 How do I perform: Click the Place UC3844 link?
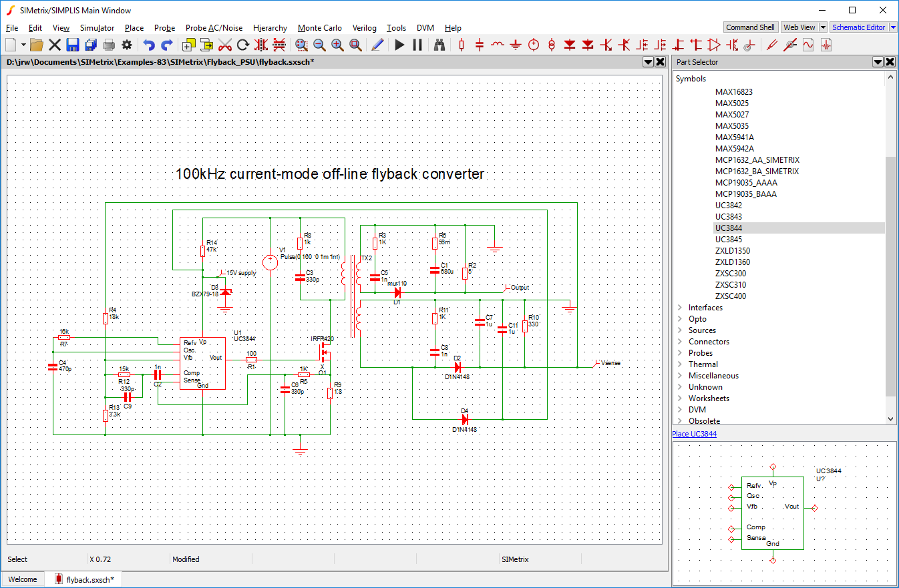click(x=694, y=434)
